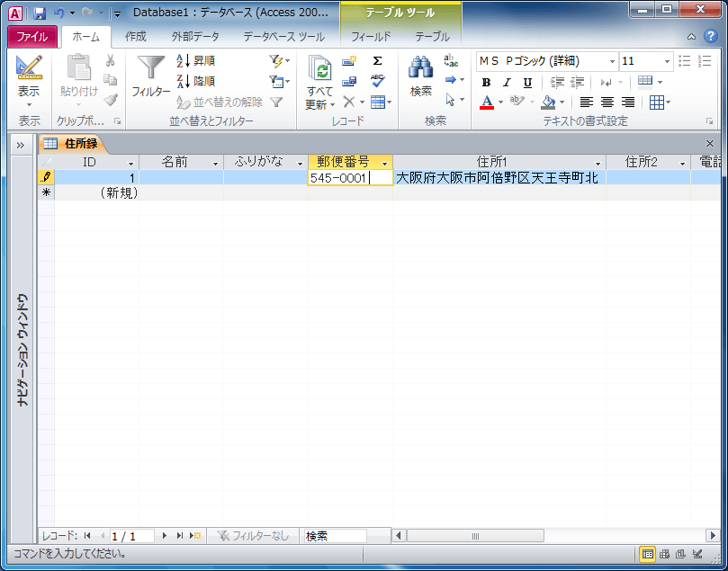This screenshot has width=728, height=571.
Task: Toggle italic formatting
Action: [x=507, y=82]
